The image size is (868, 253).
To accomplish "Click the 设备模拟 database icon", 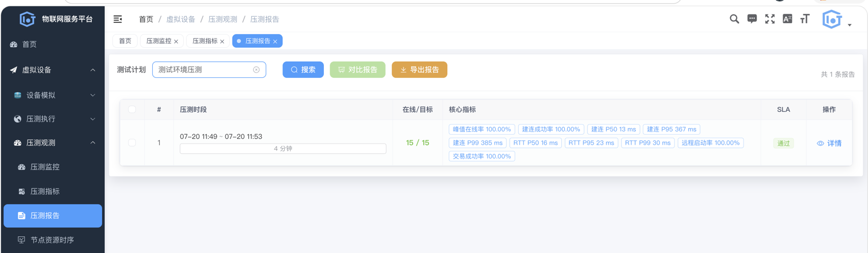I will tap(18, 95).
